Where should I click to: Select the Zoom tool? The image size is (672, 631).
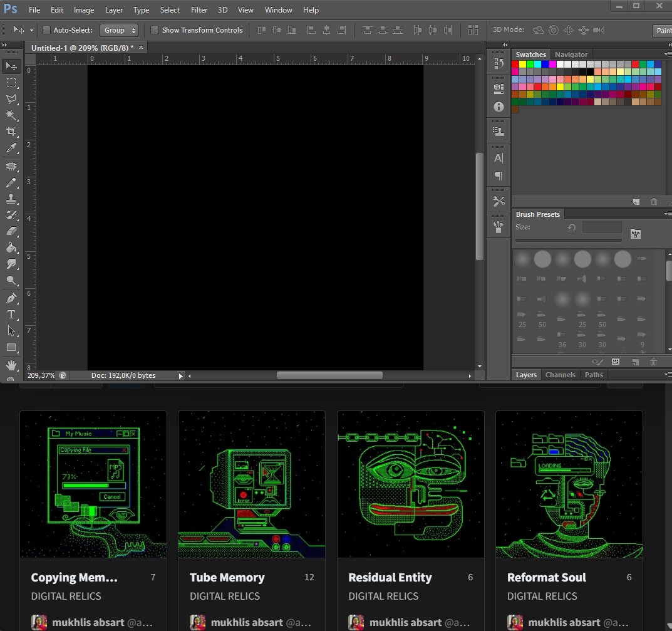coord(11,281)
